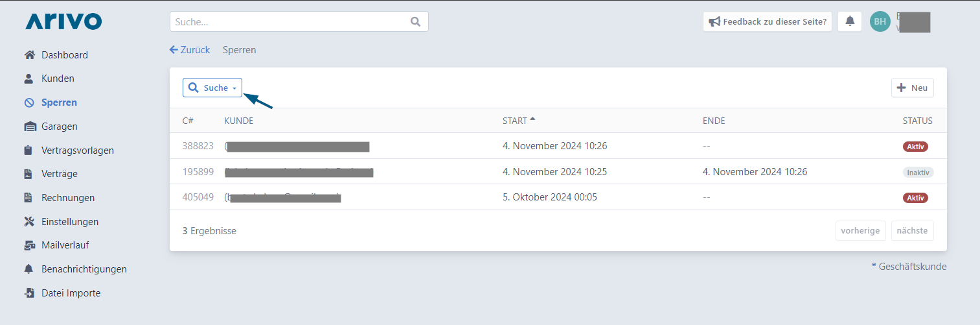Screen dimensions: 980x325
Task: Create a new Sperre with Neu
Action: coord(913,88)
